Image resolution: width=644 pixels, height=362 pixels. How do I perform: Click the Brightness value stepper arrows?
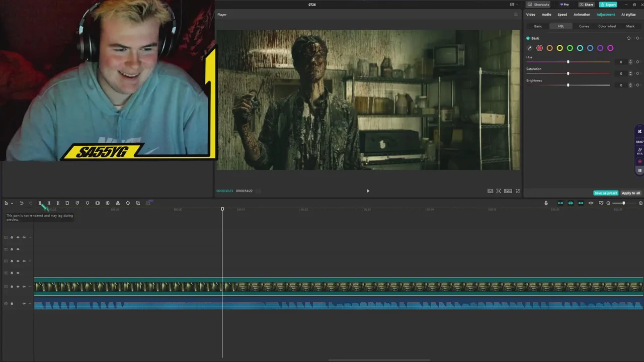[630, 85]
